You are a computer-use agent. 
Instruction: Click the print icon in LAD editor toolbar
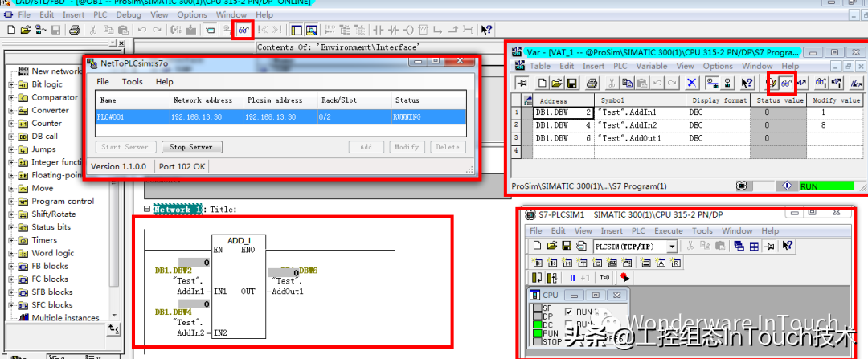point(74,30)
